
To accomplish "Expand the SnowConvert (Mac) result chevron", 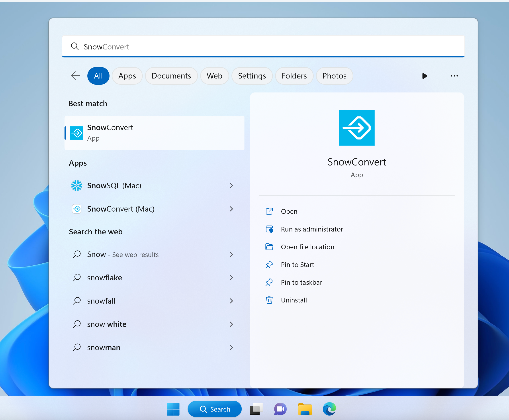I will point(231,209).
